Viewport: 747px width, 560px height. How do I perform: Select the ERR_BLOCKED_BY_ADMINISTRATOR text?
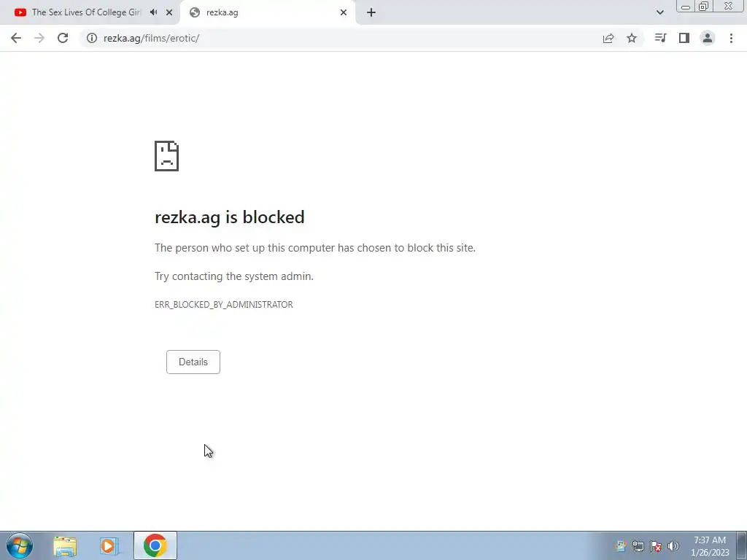[224, 305]
